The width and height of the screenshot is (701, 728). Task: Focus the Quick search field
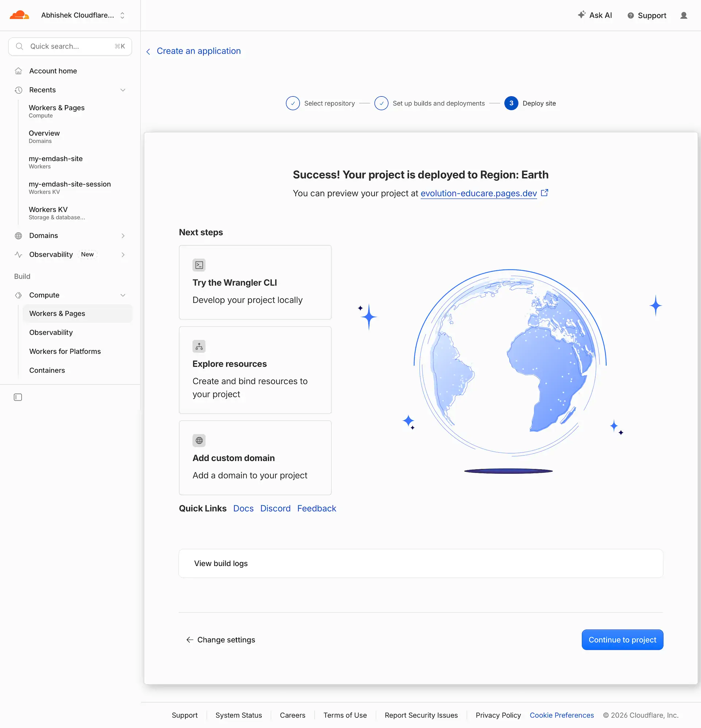pos(70,46)
